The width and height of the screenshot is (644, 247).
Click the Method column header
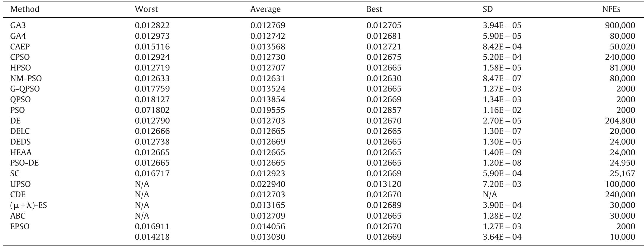point(25,9)
